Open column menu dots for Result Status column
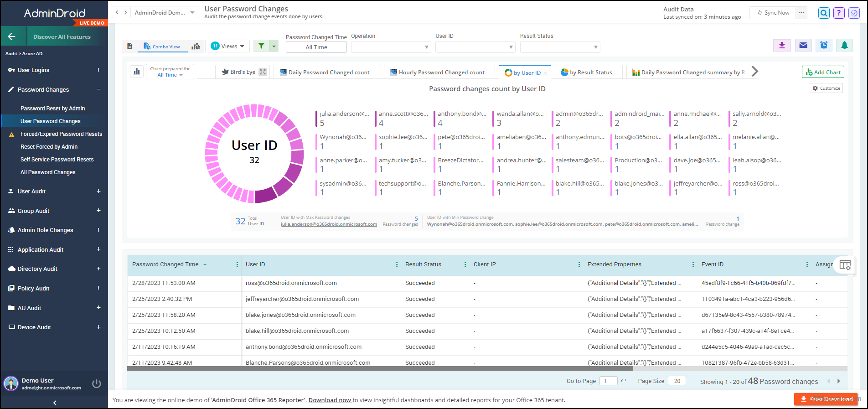The width and height of the screenshot is (868, 409). point(465,264)
